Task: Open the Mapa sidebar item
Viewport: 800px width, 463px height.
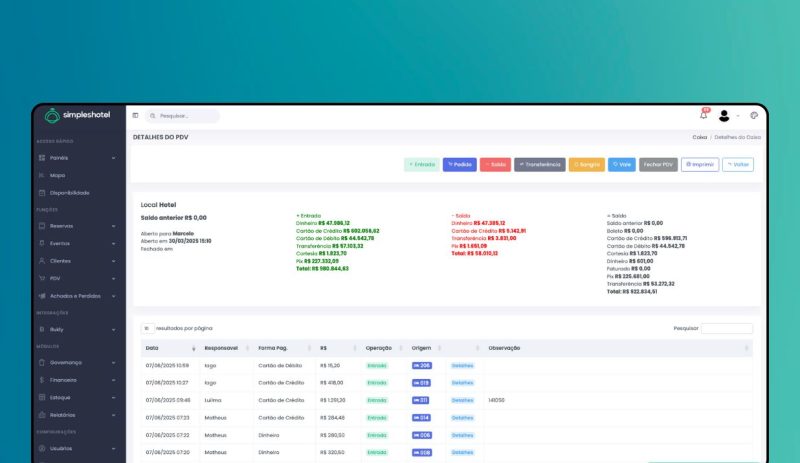Action: (58, 175)
